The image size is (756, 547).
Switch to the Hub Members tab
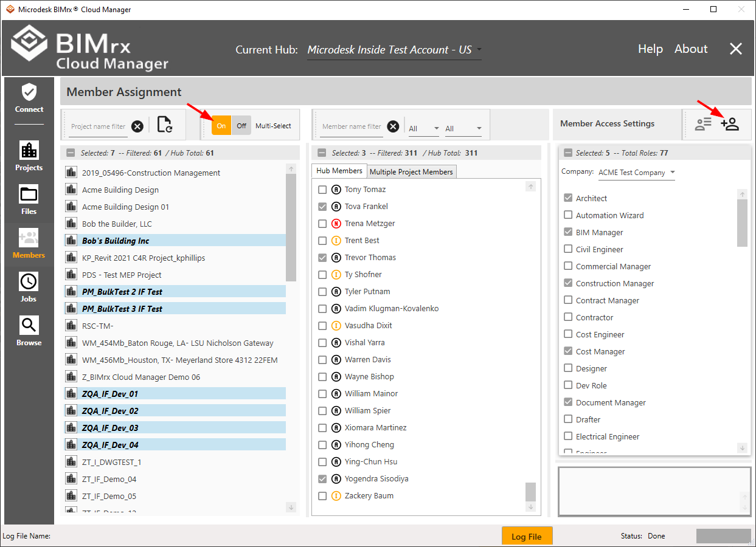pos(339,171)
